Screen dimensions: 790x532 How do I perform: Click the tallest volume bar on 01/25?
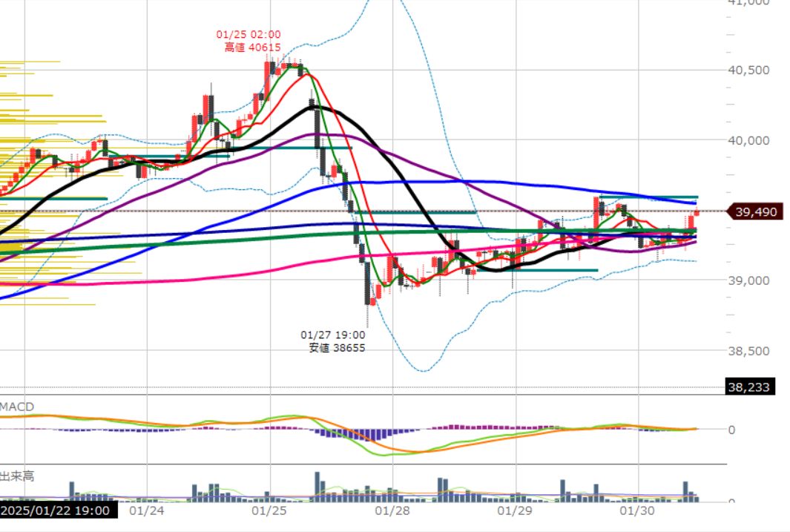click(x=317, y=487)
